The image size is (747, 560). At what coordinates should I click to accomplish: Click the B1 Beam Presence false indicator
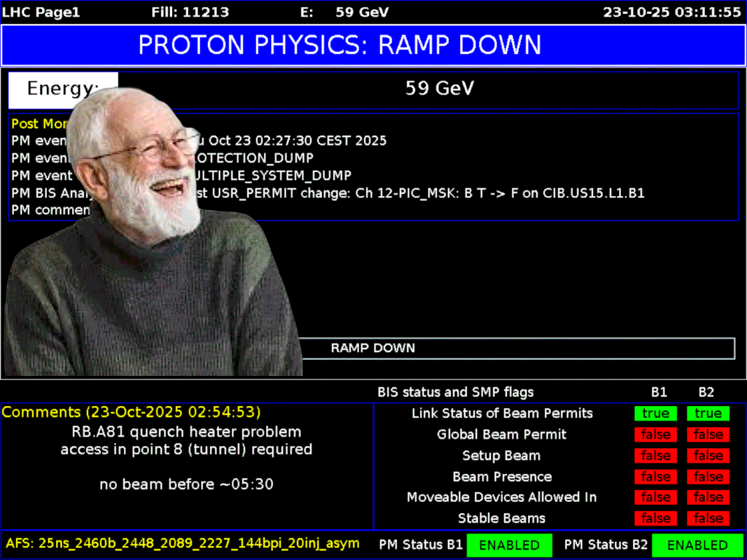(655, 477)
